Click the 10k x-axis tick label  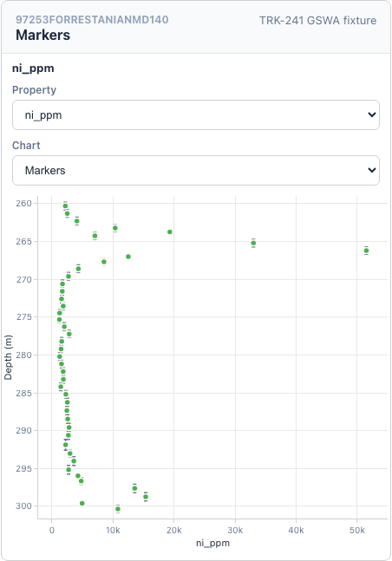tap(113, 531)
